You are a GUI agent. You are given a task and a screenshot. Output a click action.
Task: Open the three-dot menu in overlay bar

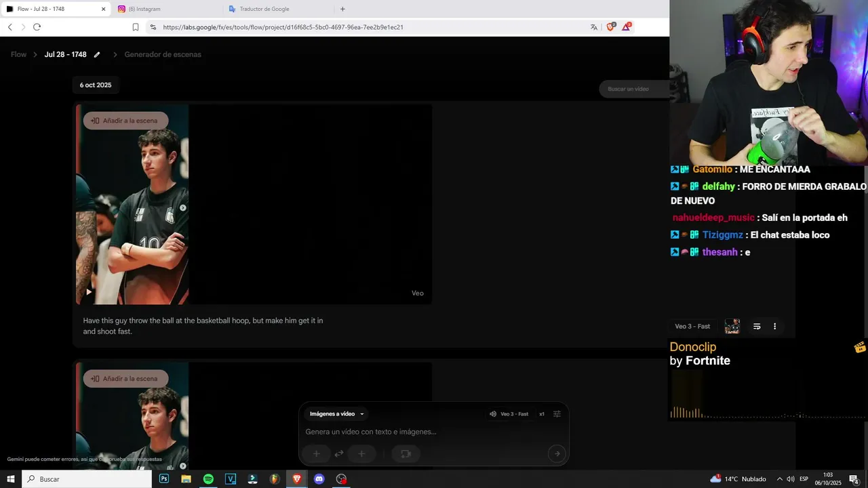(774, 327)
